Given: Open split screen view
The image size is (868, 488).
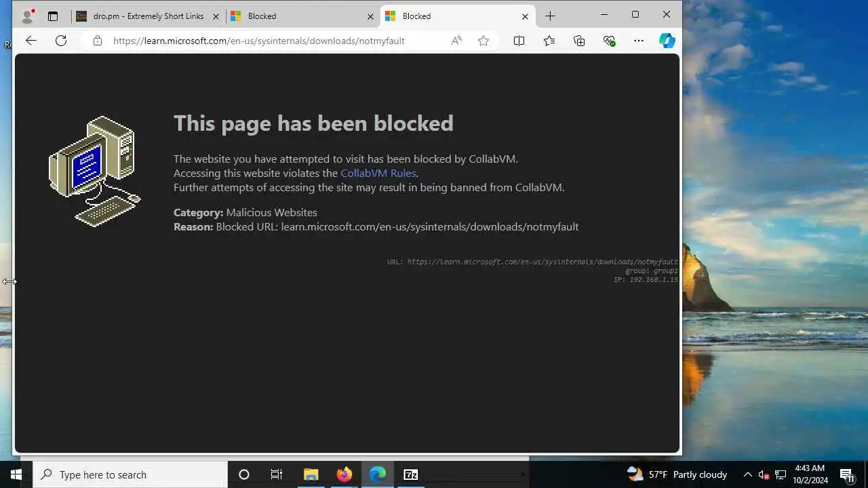Looking at the screenshot, I should (x=519, y=41).
